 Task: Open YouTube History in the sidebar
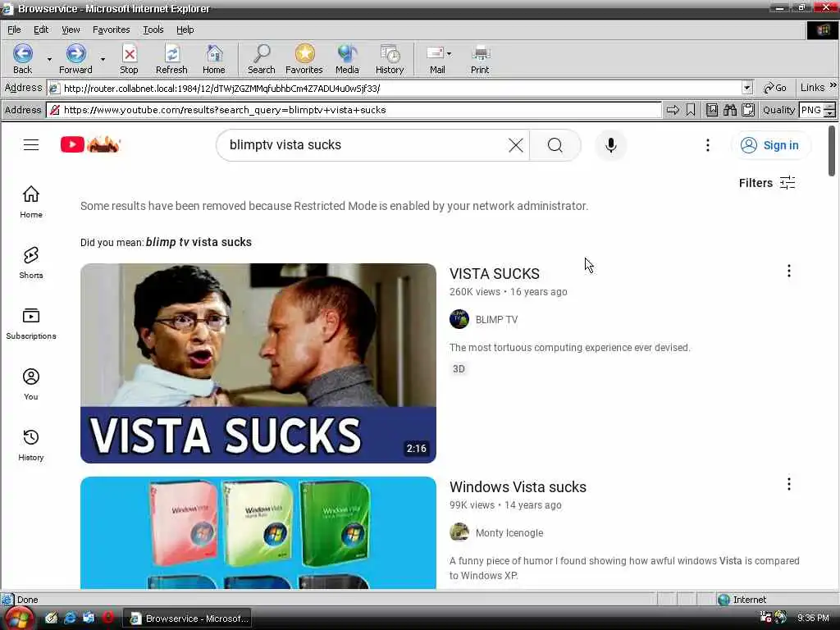pyautogui.click(x=31, y=445)
